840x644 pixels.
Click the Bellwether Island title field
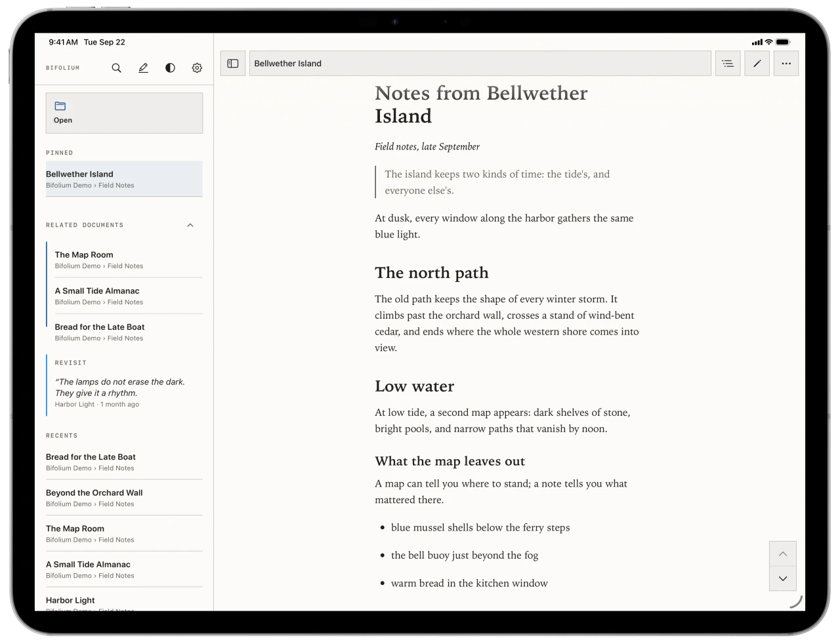480,64
